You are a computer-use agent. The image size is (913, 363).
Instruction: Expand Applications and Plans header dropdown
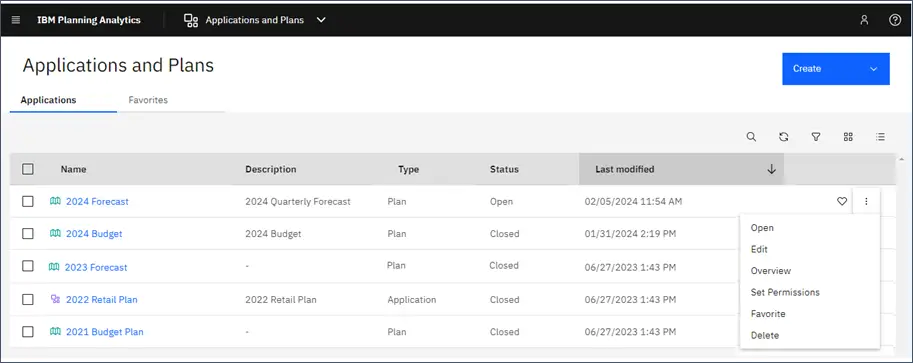(321, 20)
